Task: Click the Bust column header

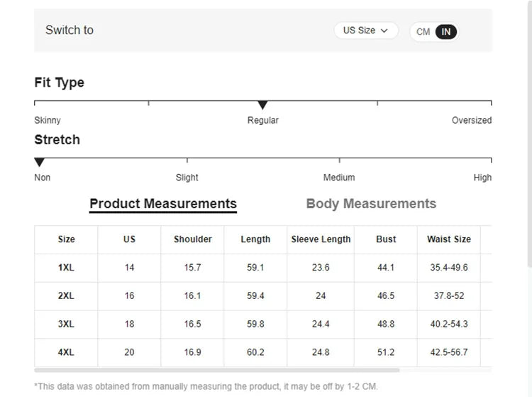Action: point(386,239)
